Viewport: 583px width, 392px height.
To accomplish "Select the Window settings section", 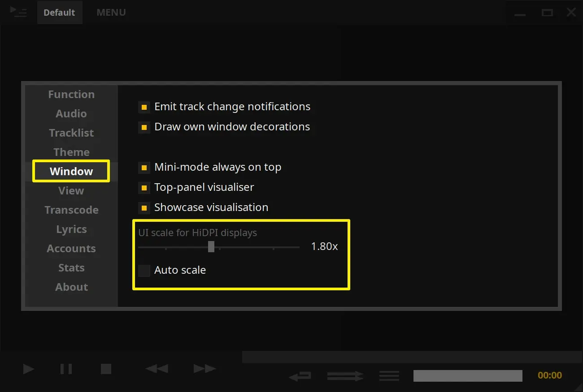I will click(x=71, y=172).
